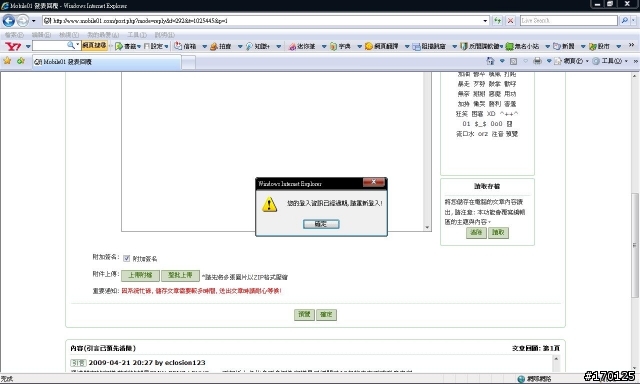Open the 工具(T) menu in menu bar

(x=137, y=35)
